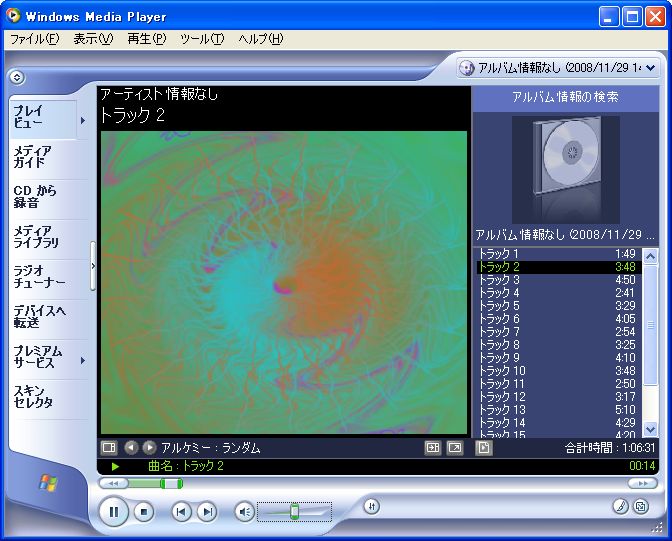Toggle the shuffle button
This screenshot has width=672, height=541.
[372, 507]
